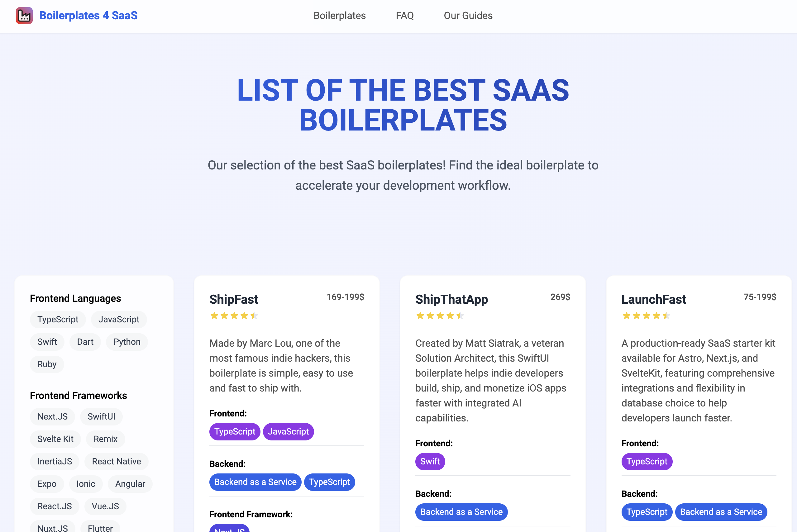Select the Next.JS framework filter
The image size is (797, 532).
tap(52, 416)
